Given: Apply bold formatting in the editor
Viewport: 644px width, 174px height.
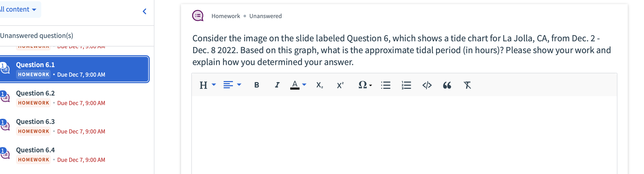Looking at the screenshot, I should coord(256,85).
